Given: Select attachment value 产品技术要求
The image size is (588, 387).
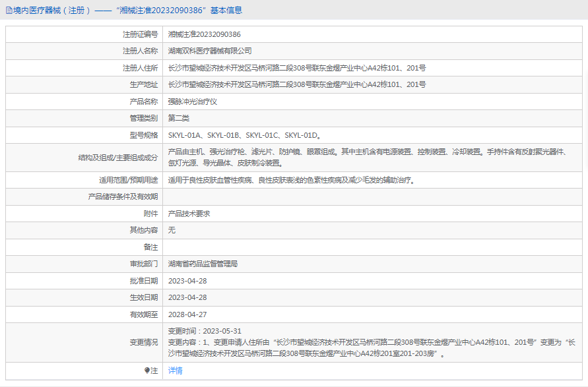Looking at the screenshot, I should [189, 214].
